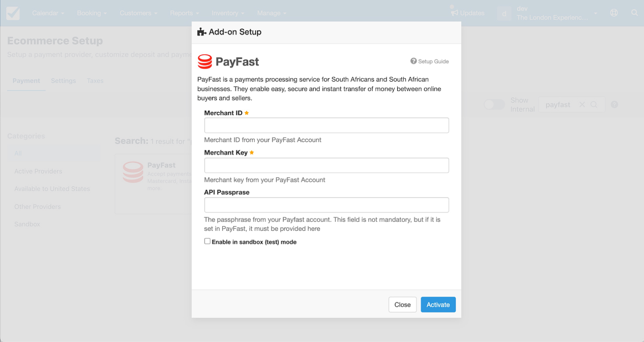This screenshot has height=342, width=644.
Task: Click the Merchant ID input field
Action: (326, 126)
